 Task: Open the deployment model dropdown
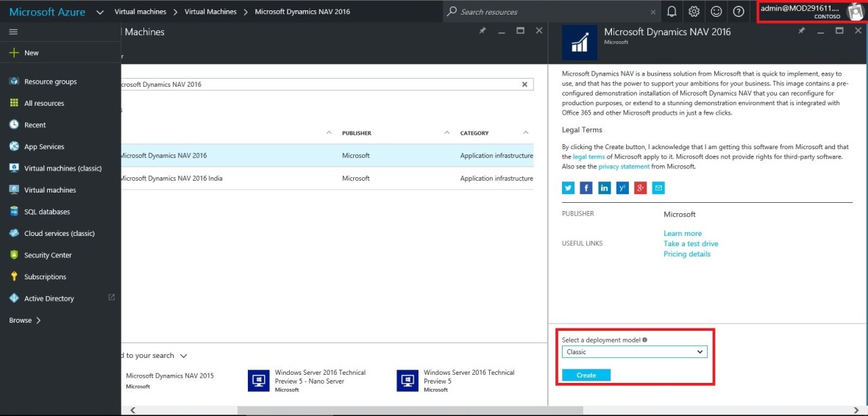[x=634, y=352]
